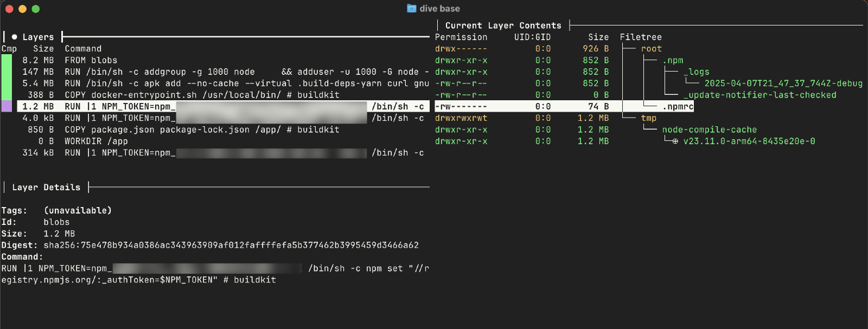Select the tmp directory in filetree
Image resolution: width=868 pixels, height=329 pixels.
(648, 118)
